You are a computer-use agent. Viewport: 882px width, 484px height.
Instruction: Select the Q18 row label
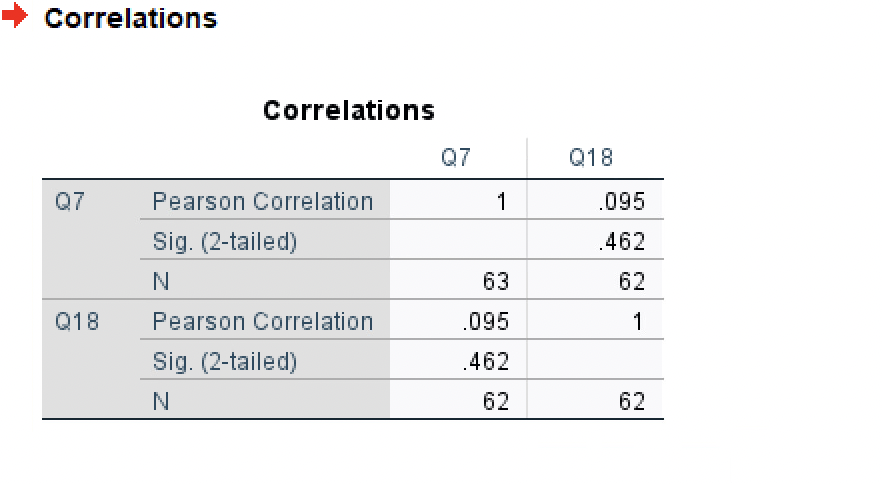pos(77,322)
